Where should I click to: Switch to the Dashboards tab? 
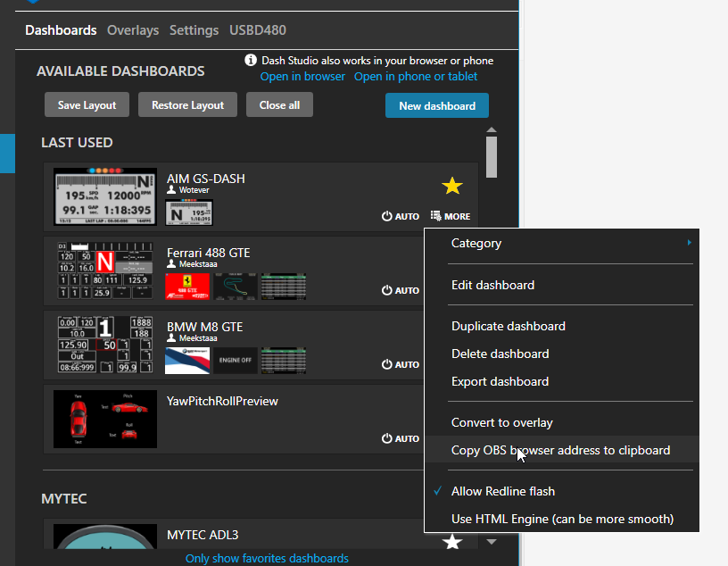click(x=61, y=30)
